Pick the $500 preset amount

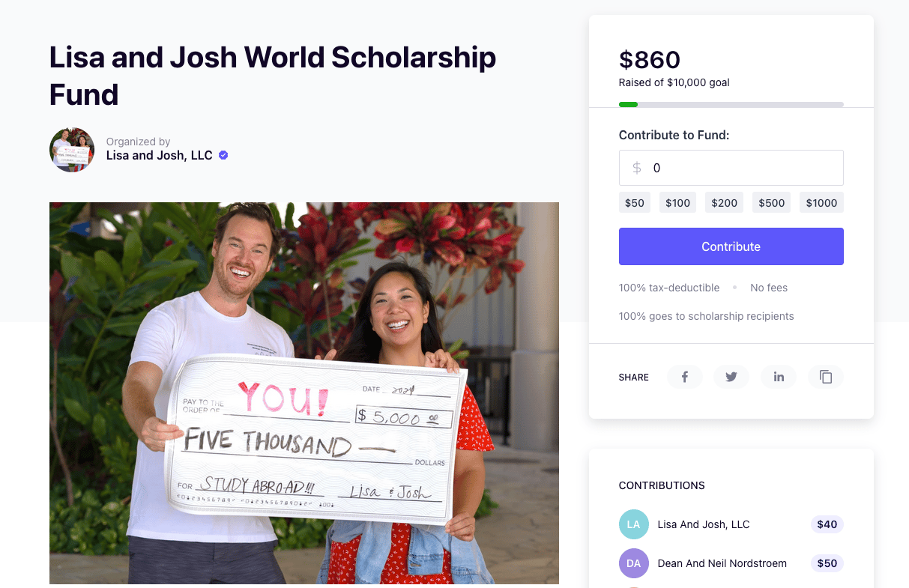771,203
